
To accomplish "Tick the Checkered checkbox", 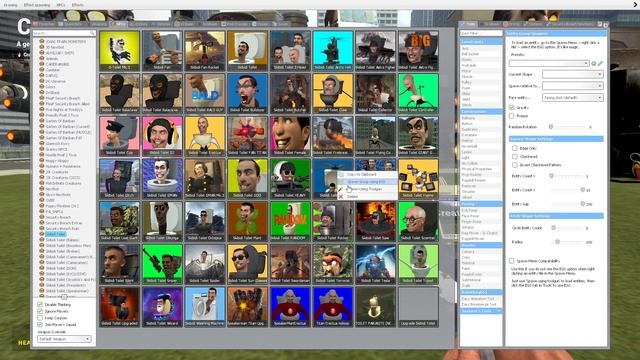I will (515, 156).
